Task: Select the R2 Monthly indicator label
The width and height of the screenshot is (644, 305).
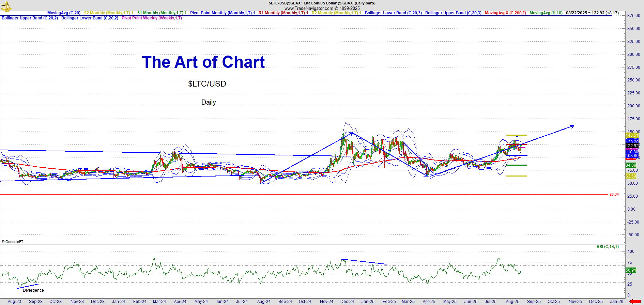Action: click(336, 13)
